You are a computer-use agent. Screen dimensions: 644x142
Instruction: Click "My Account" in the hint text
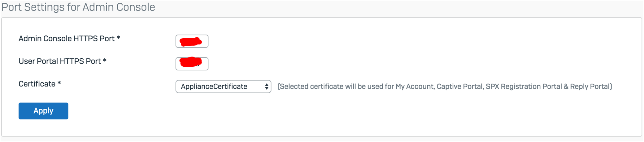(x=415, y=86)
